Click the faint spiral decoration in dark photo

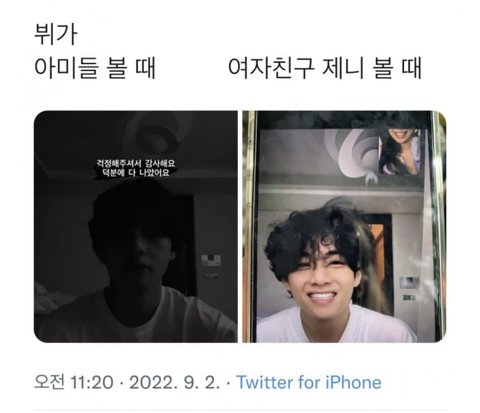152,133
